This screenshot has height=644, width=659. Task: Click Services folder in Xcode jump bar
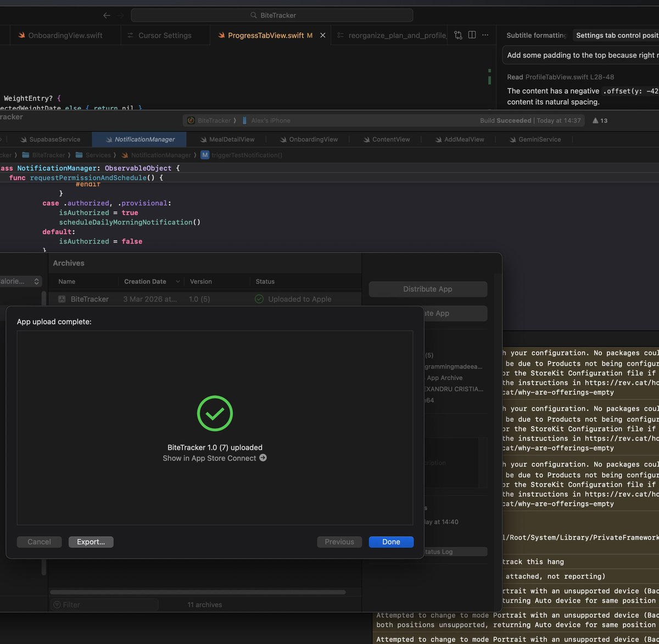coord(93,155)
